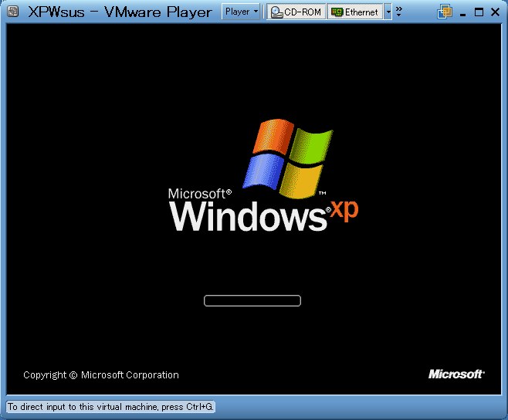Click the overlapping-windows icon beside minimize

(444, 12)
